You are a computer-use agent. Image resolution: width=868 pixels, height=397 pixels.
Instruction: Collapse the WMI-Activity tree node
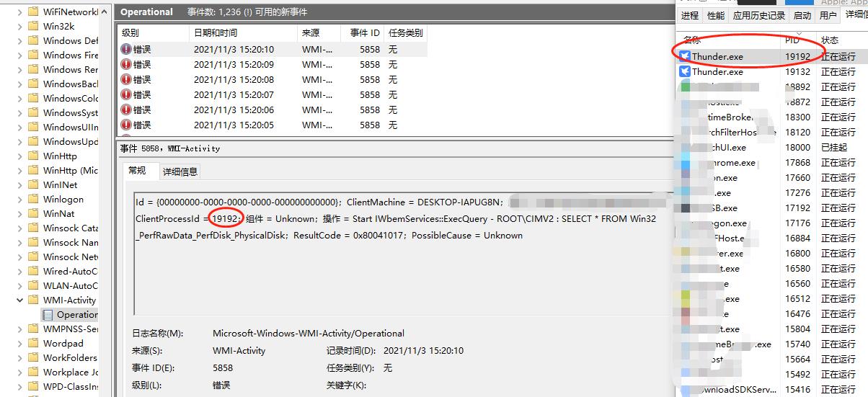coord(19,300)
